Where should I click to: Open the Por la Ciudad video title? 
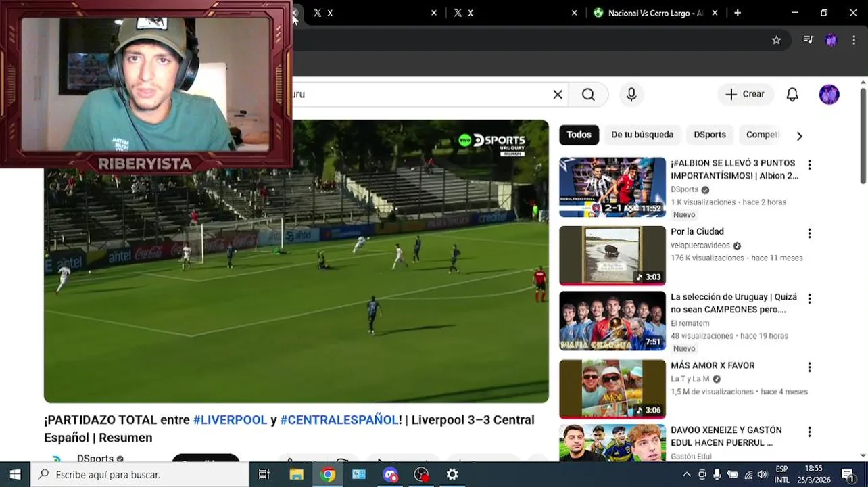(x=697, y=231)
